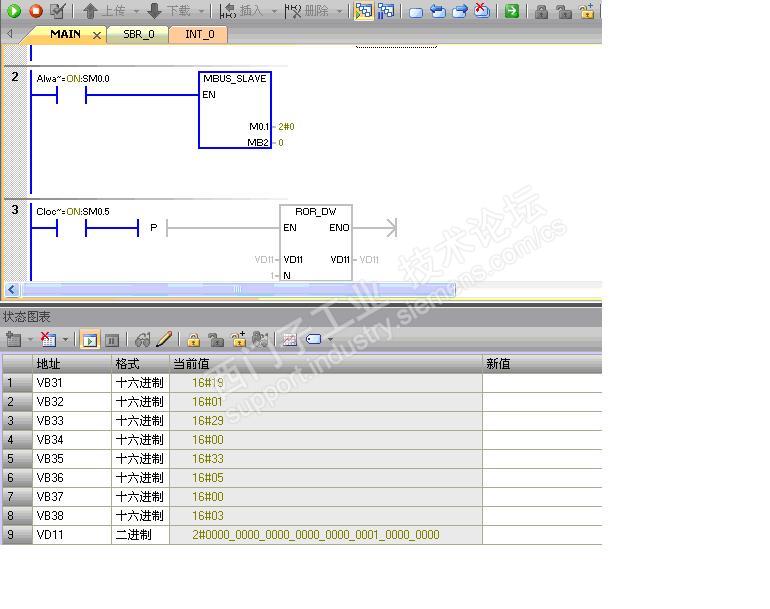The width and height of the screenshot is (770, 609).
Task: Click the editor scroll left arrow
Action: (x=12, y=289)
